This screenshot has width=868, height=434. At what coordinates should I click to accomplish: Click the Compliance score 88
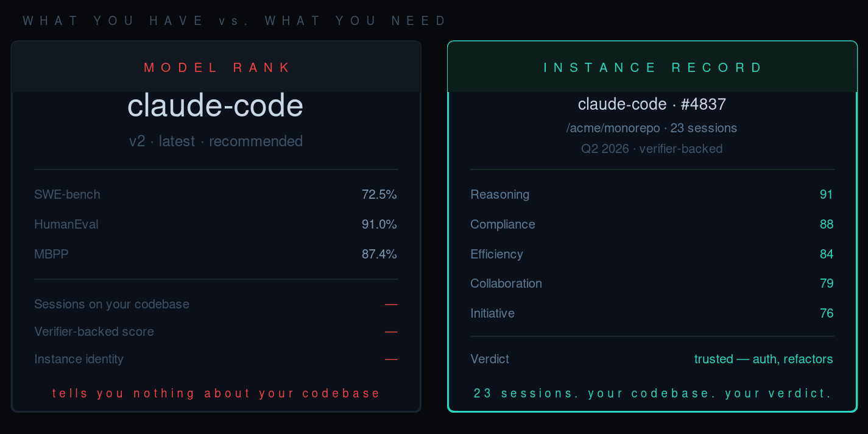coord(827,224)
